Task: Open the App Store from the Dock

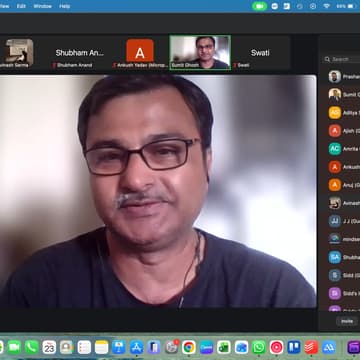Action: [x=137, y=347]
